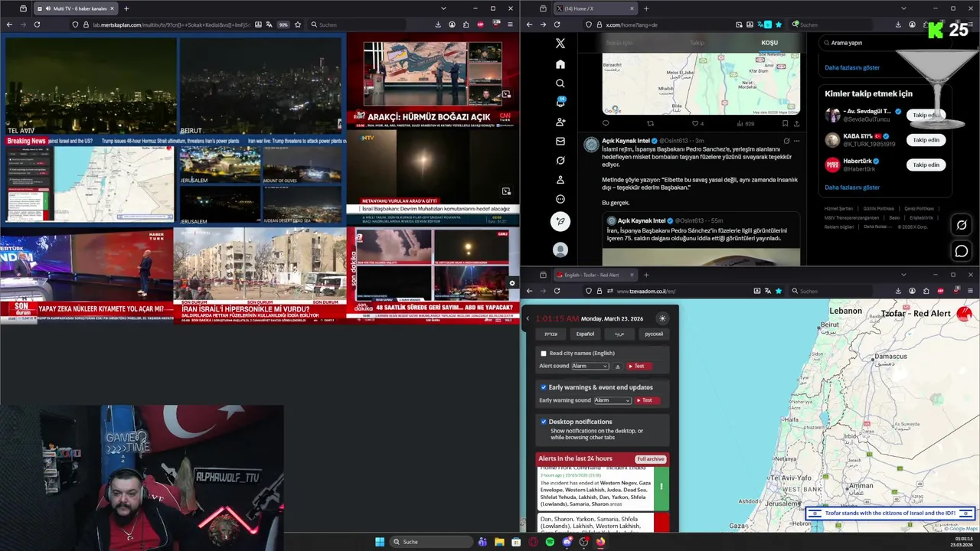980x551 pixels.
Task: Open floating chat bubble button on X
Action: (962, 251)
